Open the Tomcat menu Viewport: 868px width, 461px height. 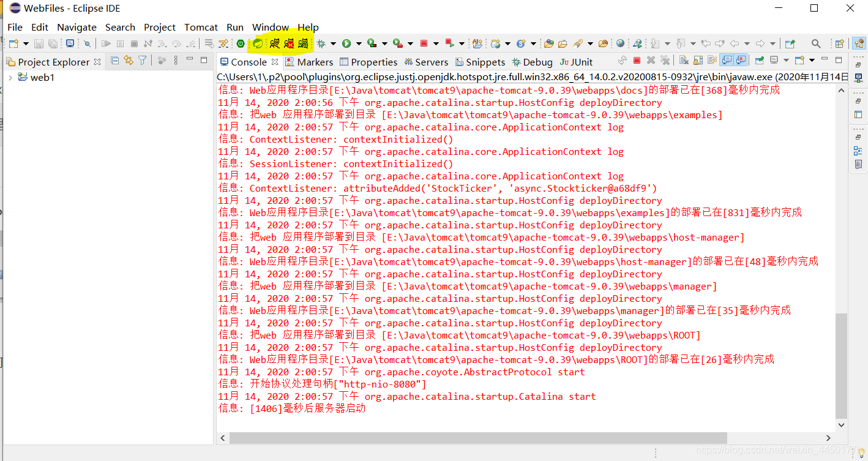point(201,27)
